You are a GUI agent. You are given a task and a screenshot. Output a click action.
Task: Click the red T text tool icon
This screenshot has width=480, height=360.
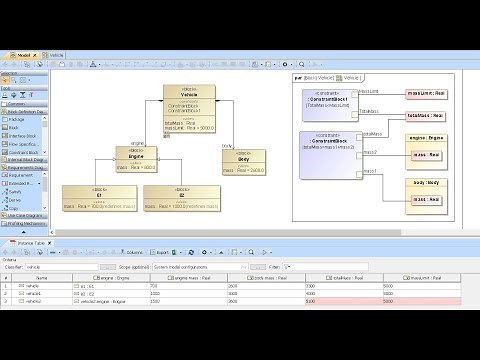click(x=31, y=95)
